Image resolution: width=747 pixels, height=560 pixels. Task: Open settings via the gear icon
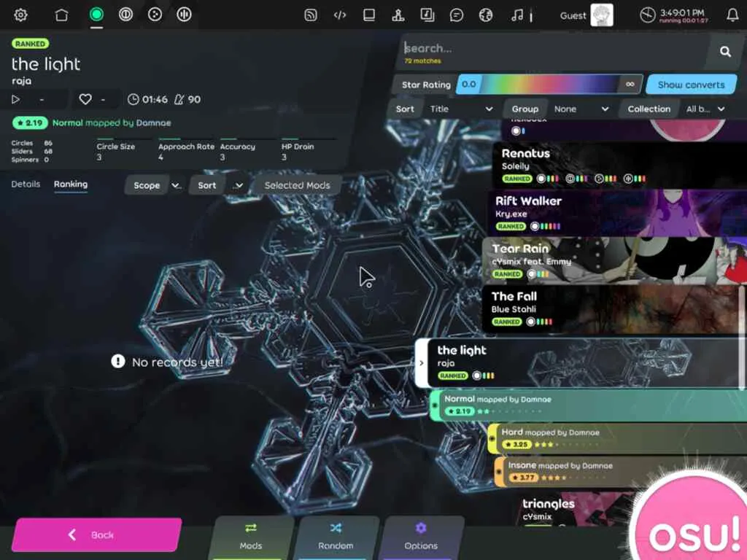[x=20, y=15]
